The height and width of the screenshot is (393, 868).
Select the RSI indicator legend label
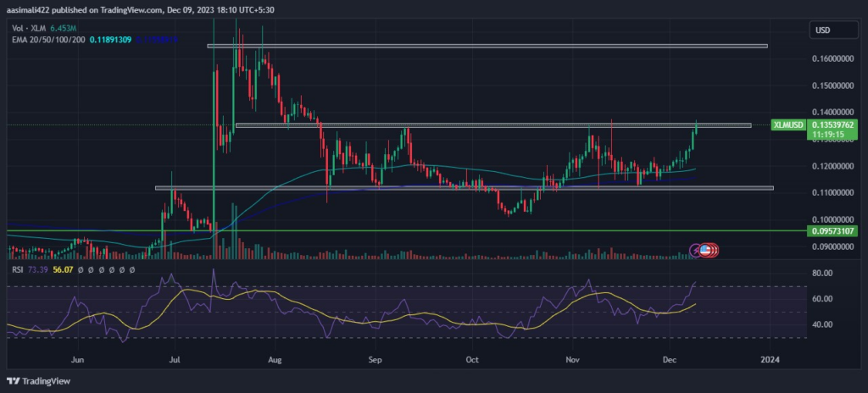[x=19, y=269]
